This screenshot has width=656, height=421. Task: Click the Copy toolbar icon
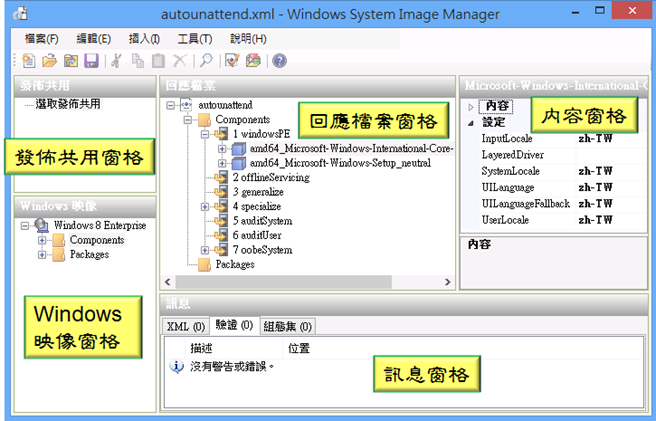pos(138,61)
